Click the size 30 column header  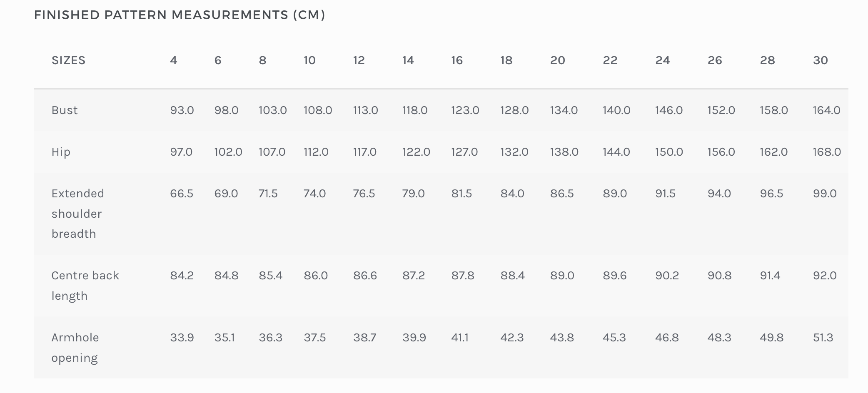pos(820,60)
